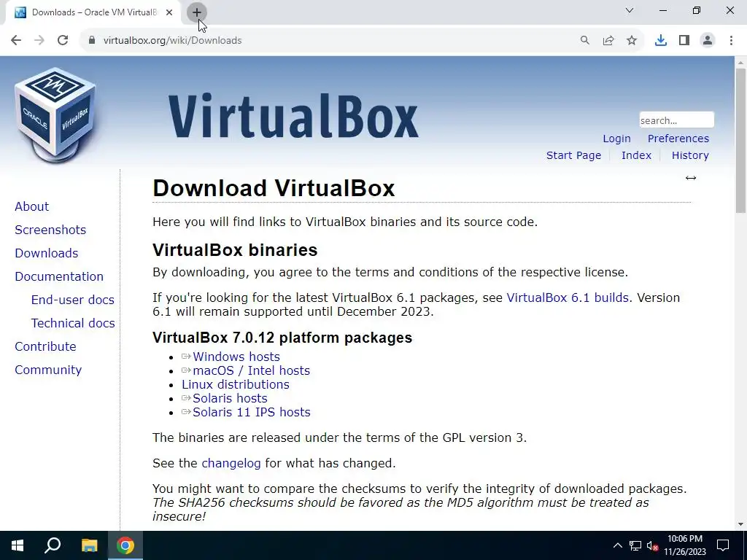Open File Explorer from the taskbar
The width and height of the screenshot is (747, 560).
[x=89, y=545]
